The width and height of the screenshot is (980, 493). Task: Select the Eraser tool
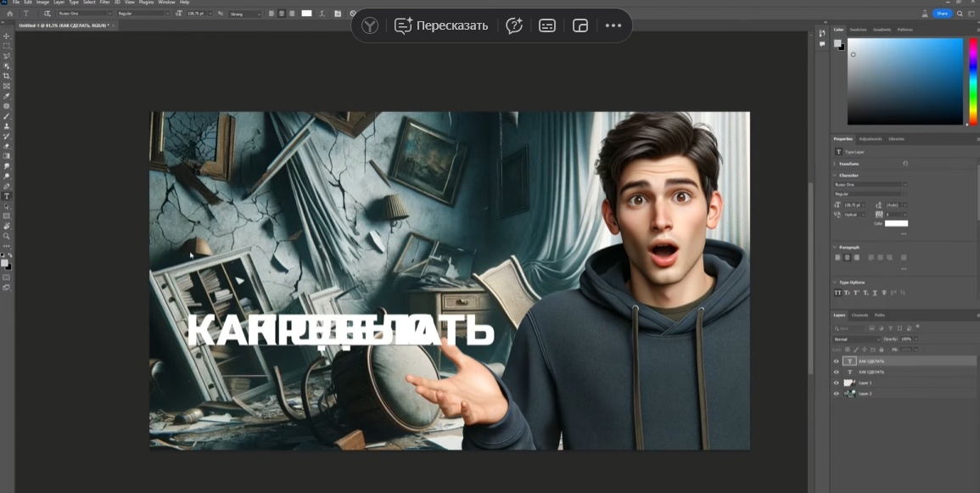(6, 146)
